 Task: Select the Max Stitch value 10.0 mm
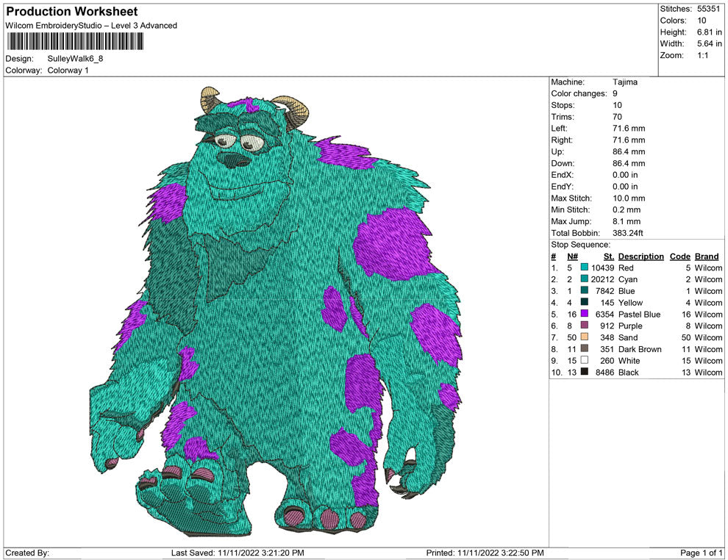(x=629, y=198)
